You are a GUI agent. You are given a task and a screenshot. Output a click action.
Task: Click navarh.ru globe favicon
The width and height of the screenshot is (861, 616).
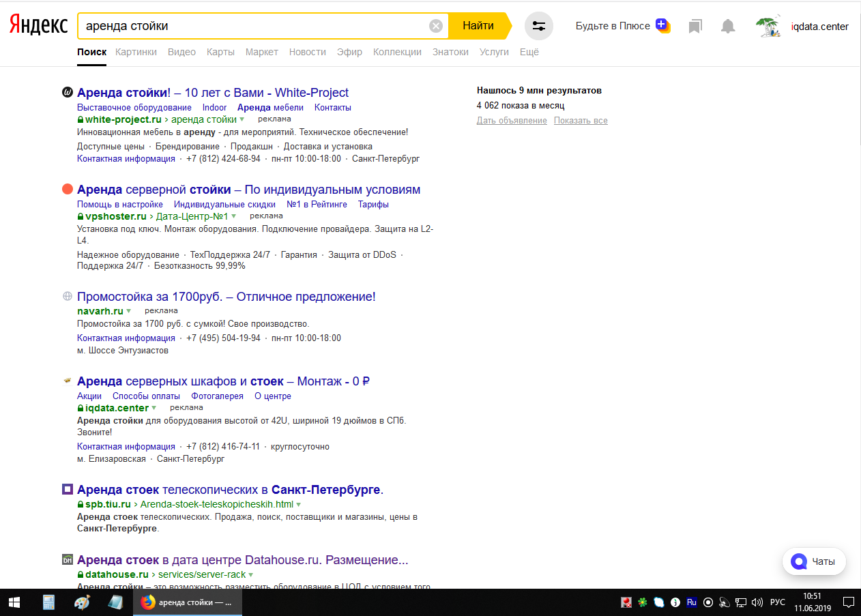[x=67, y=297]
